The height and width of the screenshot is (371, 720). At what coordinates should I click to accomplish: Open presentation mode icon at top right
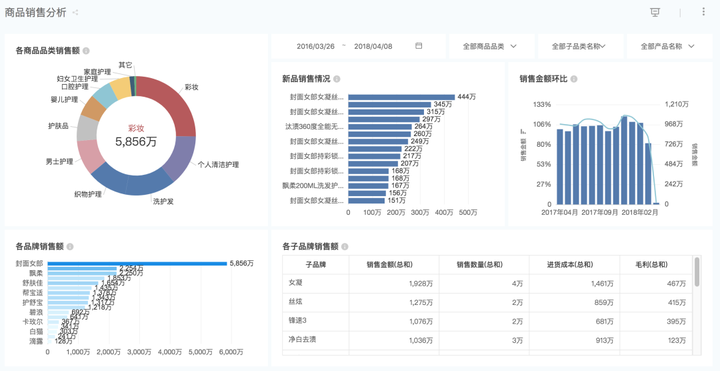pos(655,12)
